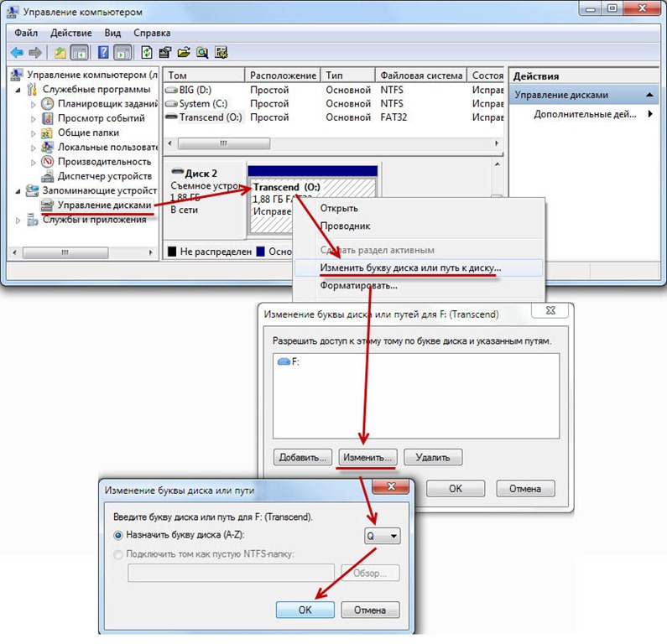This screenshot has width=667, height=644.
Task: Choose 'Изменить букву диска или путь к диску...'
Action: [410, 268]
